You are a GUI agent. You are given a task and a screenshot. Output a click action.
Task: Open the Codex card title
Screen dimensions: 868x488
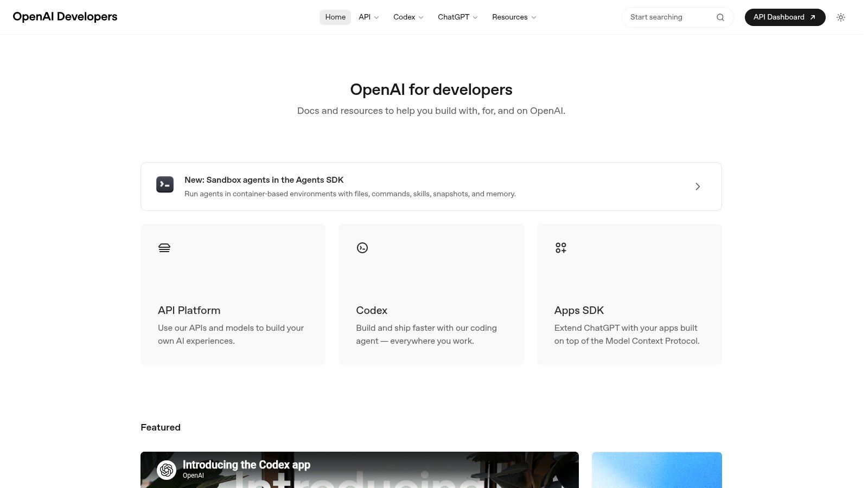coord(372,310)
